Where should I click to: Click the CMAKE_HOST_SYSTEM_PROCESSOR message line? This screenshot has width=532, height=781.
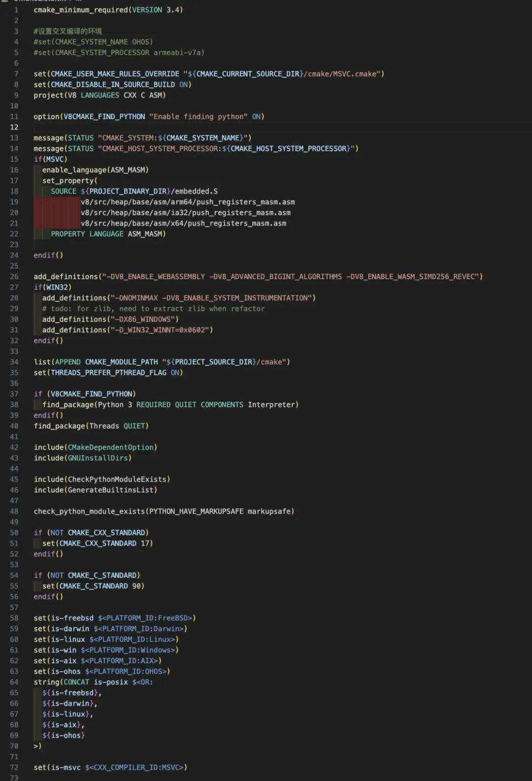pos(196,148)
